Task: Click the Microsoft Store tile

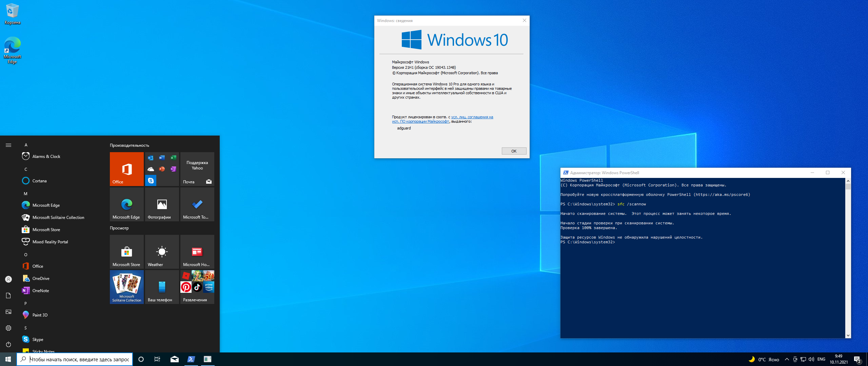Action: [x=127, y=252]
